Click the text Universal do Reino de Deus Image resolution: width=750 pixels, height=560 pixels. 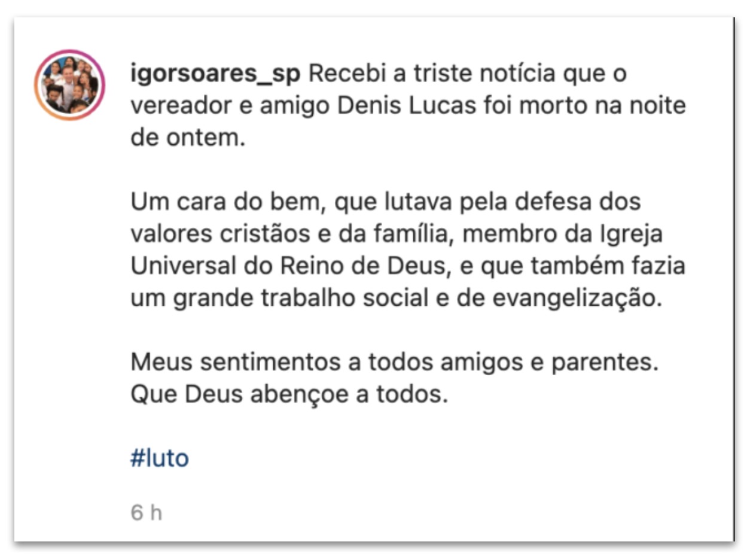[x=289, y=266]
